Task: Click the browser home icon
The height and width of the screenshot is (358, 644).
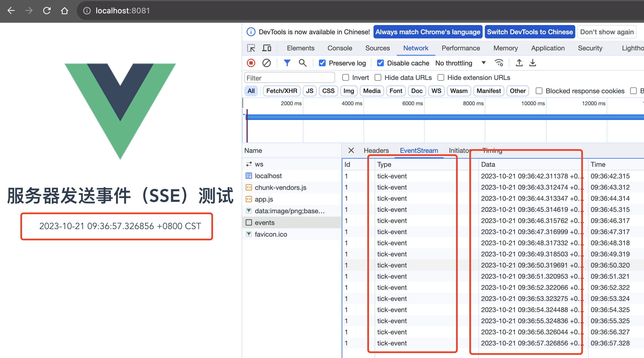Action: click(x=64, y=11)
